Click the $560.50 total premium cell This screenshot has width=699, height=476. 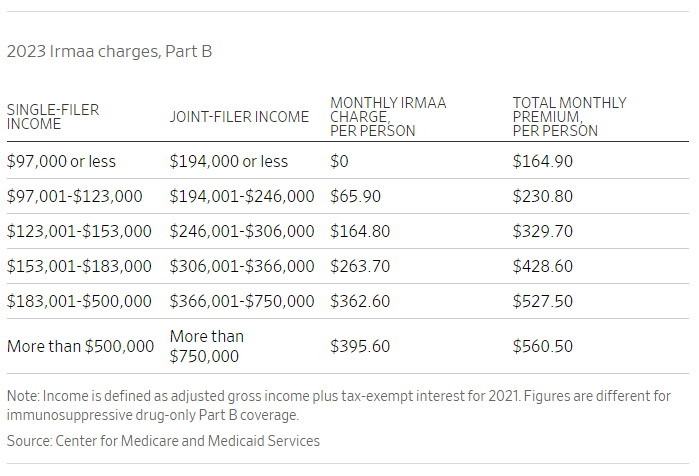(543, 346)
